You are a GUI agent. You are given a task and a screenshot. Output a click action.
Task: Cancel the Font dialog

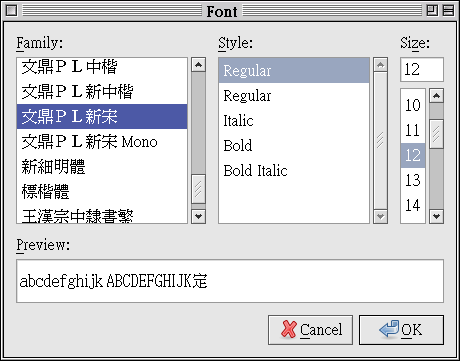[x=310, y=330]
